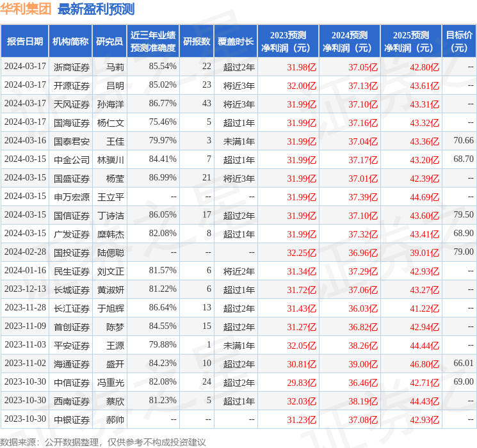Screen dimensions: 477x448
Task: Select the 46.80亿 profit forecast cell
Action: click(424, 364)
